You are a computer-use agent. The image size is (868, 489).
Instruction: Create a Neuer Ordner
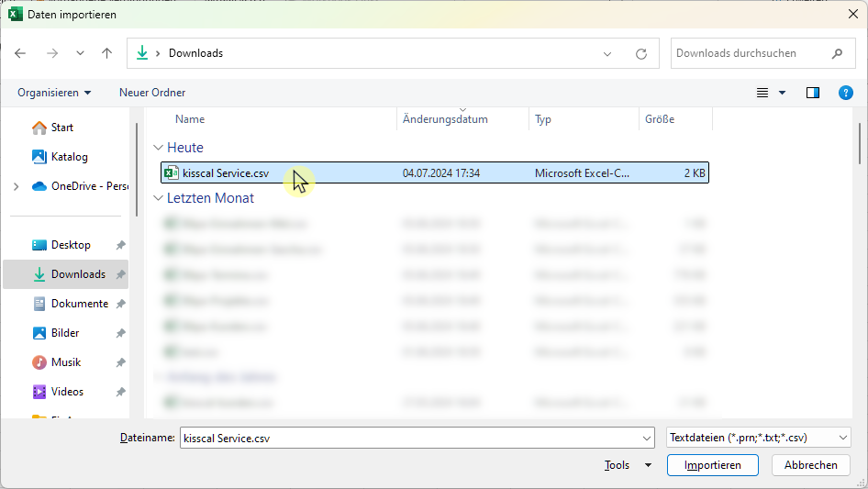click(x=152, y=93)
